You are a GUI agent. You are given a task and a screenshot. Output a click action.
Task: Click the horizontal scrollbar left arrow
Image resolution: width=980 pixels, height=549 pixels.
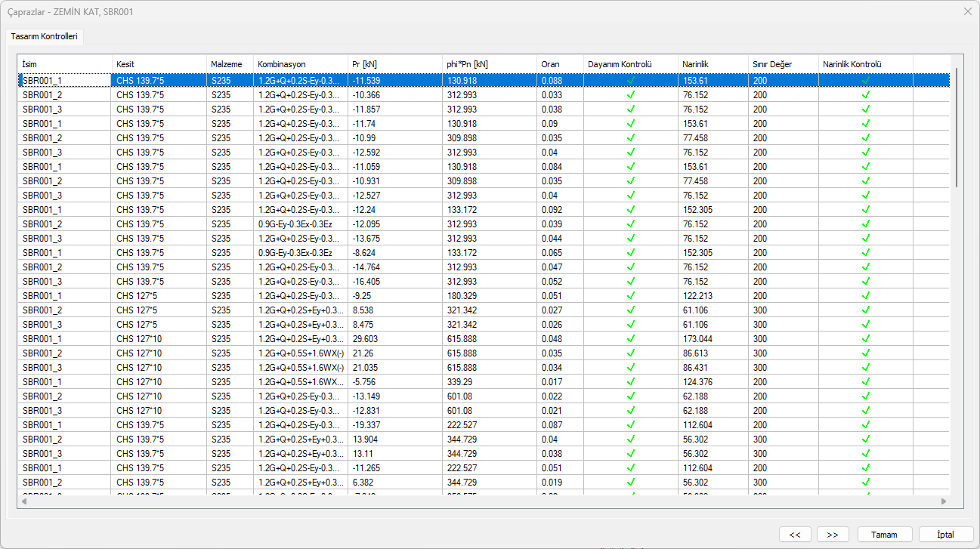tap(23, 501)
